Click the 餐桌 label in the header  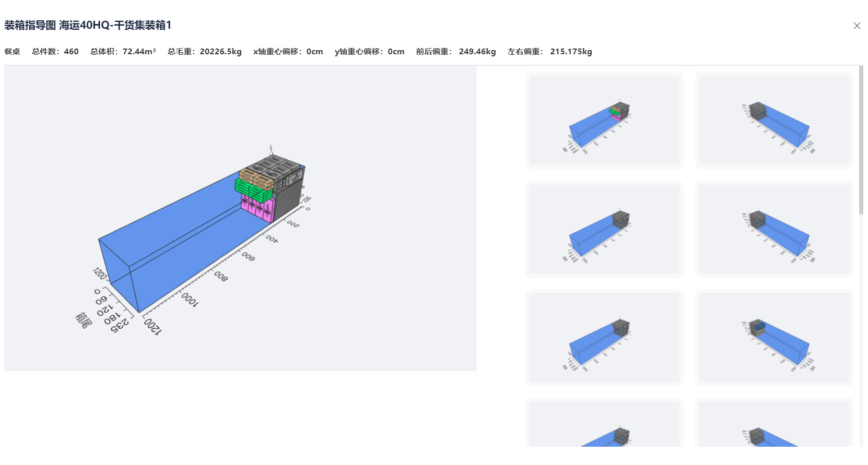pos(12,52)
